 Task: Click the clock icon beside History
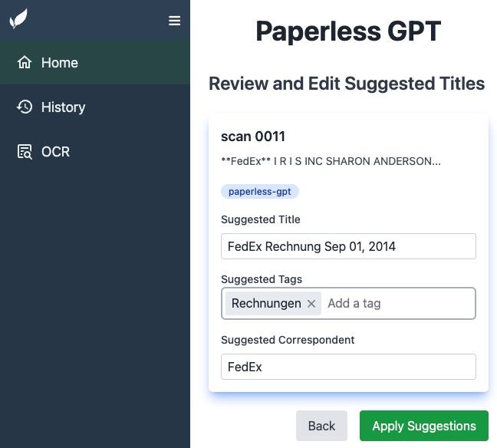tap(25, 107)
